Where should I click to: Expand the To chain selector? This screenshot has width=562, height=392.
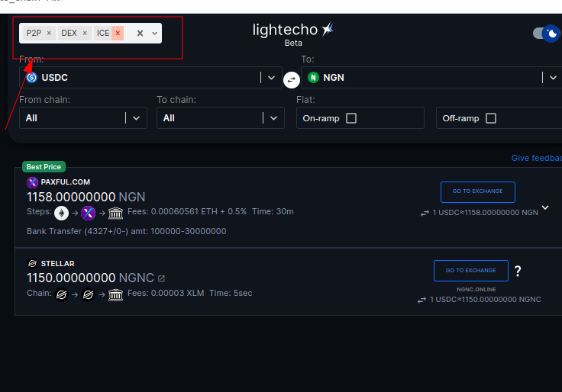(x=221, y=117)
